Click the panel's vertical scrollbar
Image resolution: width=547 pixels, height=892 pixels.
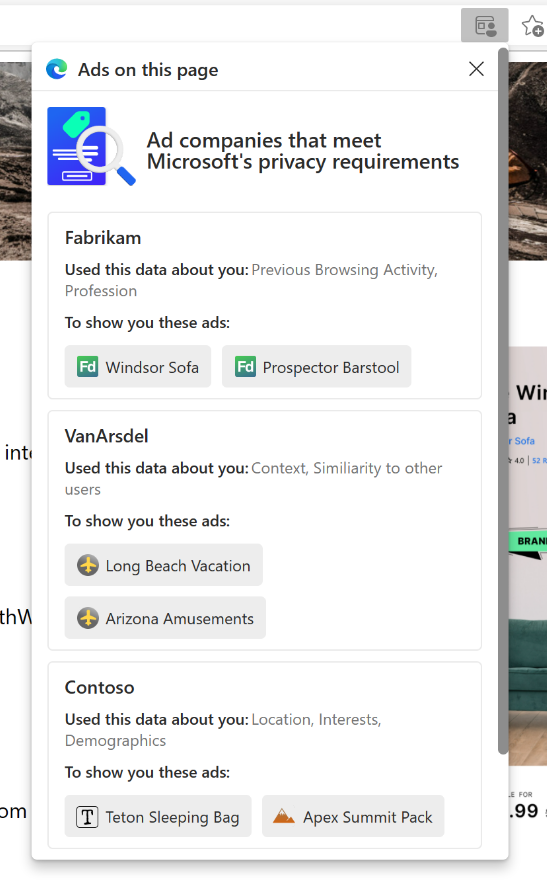[x=503, y=401]
